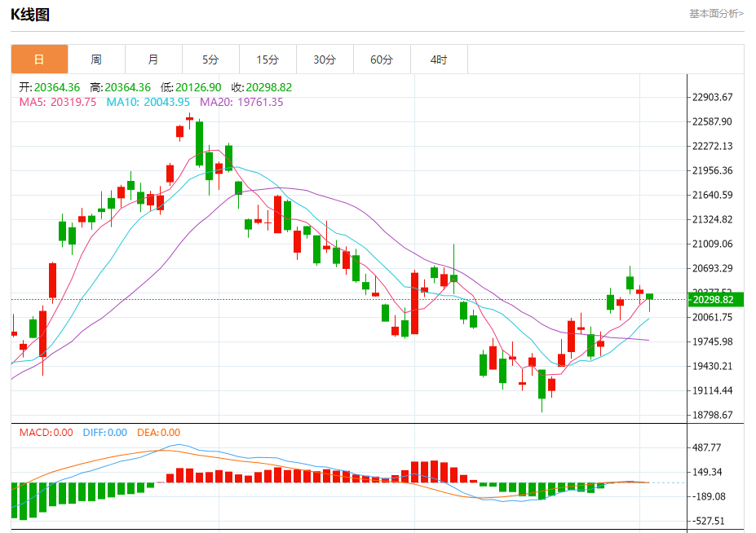
Task: Click the 20061.75 price axis label
Action: [x=713, y=317]
